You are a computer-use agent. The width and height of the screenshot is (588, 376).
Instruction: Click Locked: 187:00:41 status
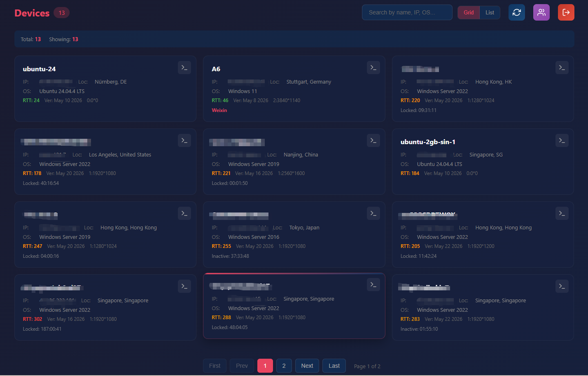[42, 329]
